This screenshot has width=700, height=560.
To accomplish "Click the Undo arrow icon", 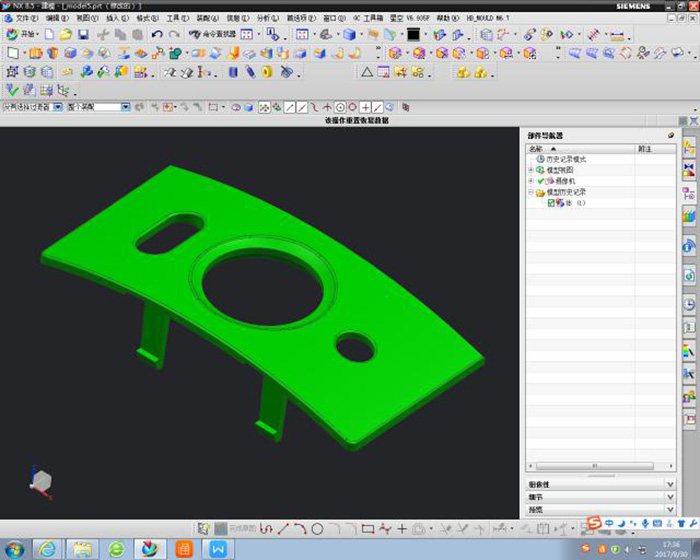I will coord(157,34).
